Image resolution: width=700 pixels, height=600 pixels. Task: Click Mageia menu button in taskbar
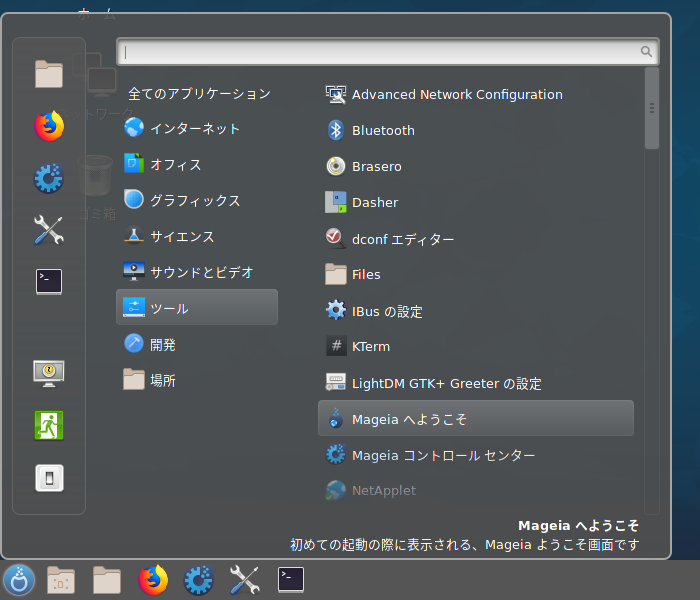(19, 580)
